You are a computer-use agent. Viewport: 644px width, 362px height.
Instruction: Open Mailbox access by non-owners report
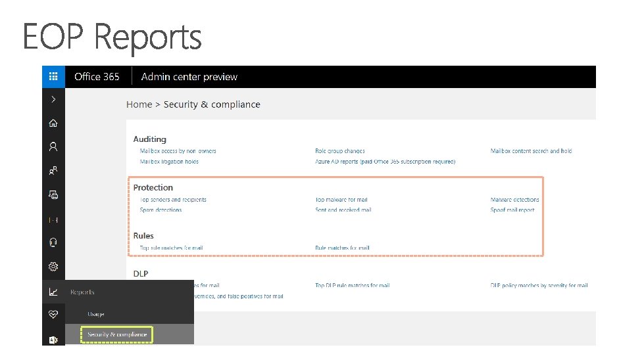tap(178, 151)
